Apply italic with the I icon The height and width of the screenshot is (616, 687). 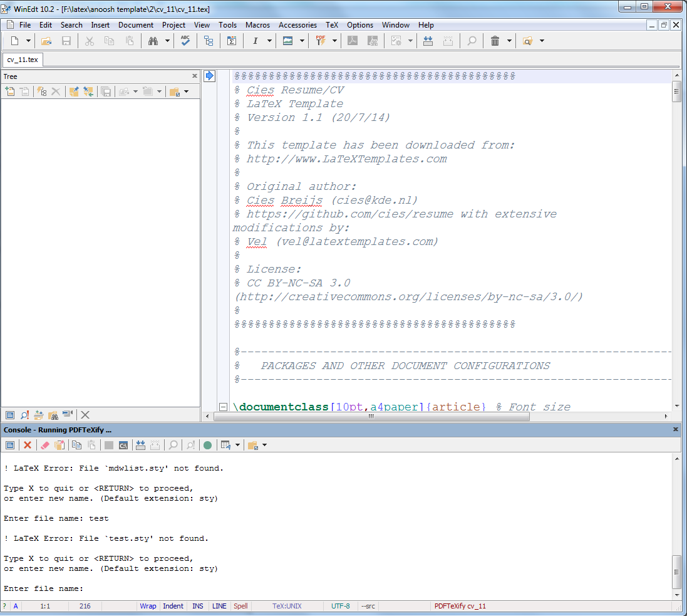[x=255, y=41]
